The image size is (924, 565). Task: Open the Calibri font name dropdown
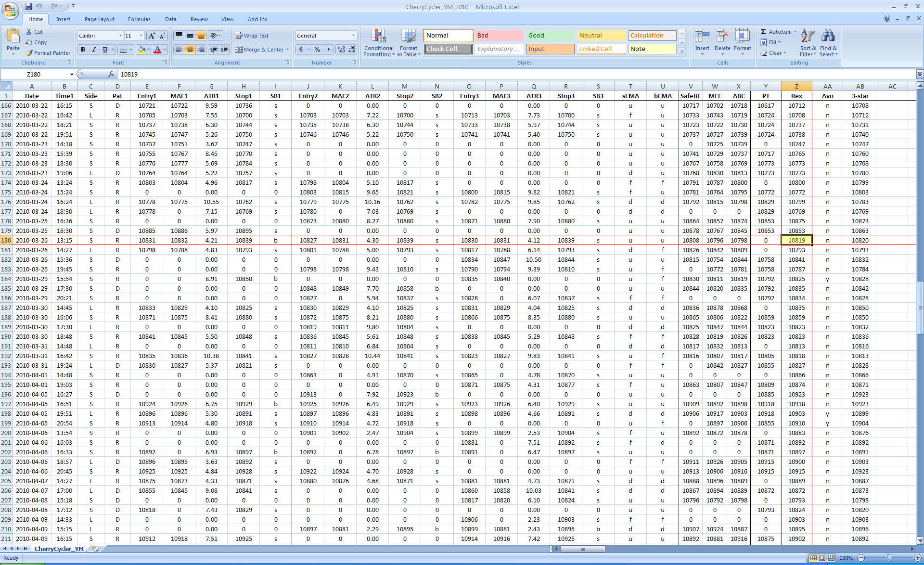tap(120, 36)
